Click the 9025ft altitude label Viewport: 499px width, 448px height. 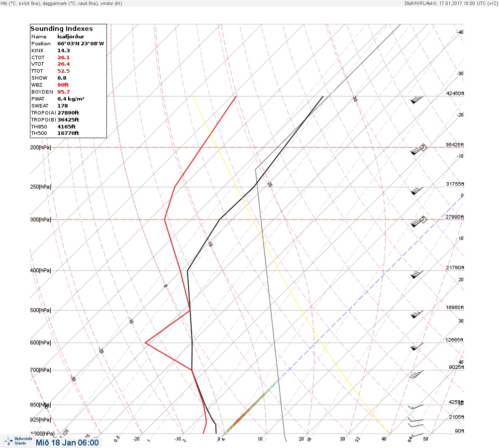tap(456, 367)
